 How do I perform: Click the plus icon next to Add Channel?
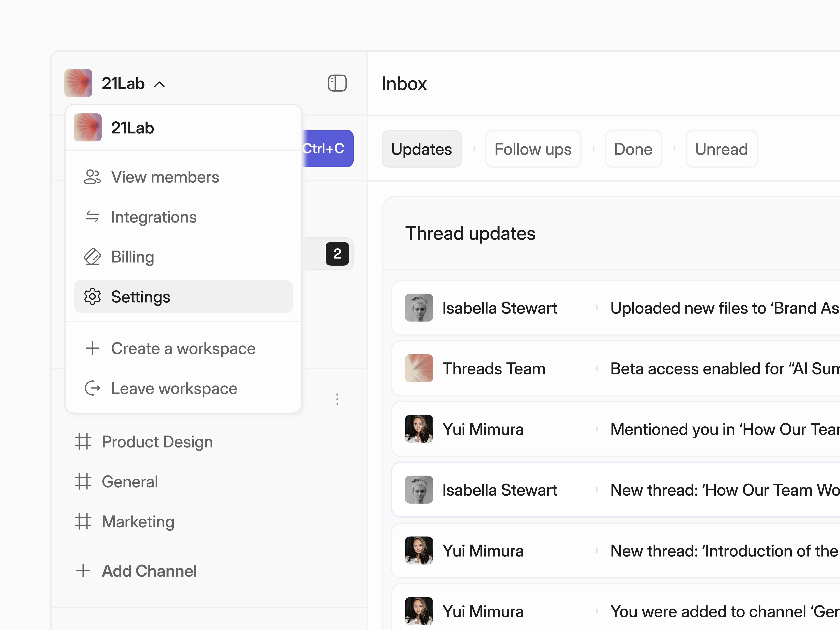84,571
